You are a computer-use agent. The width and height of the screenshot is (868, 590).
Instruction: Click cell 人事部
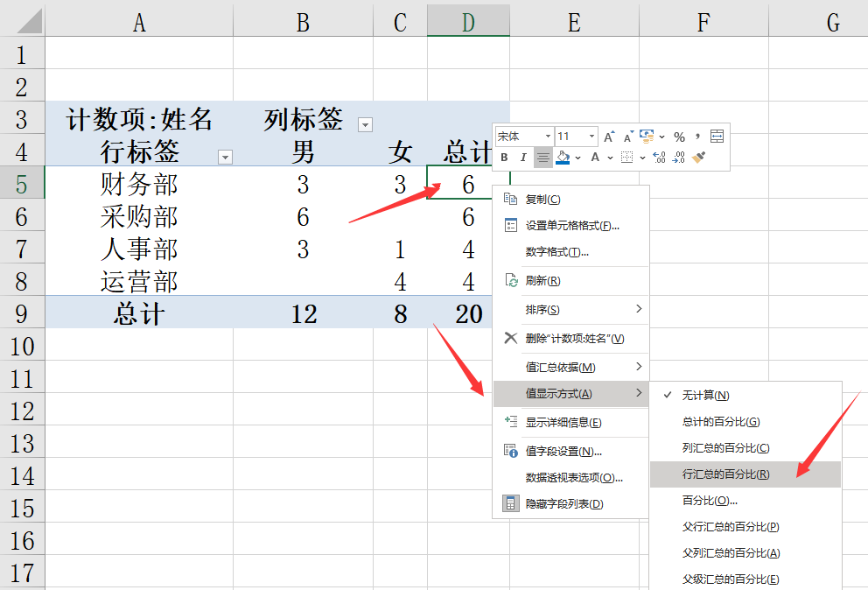(139, 249)
